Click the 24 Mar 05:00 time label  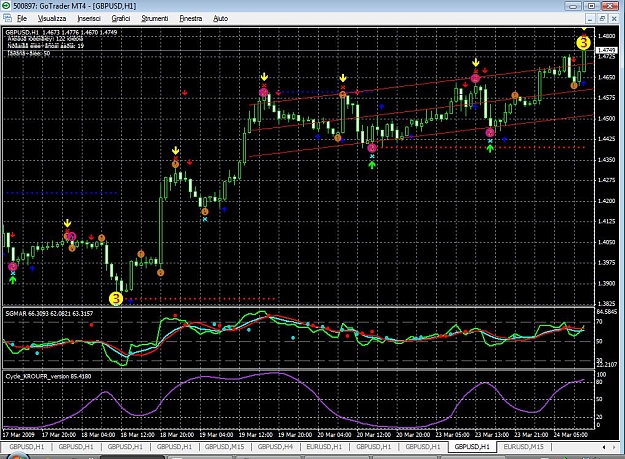coord(571,434)
